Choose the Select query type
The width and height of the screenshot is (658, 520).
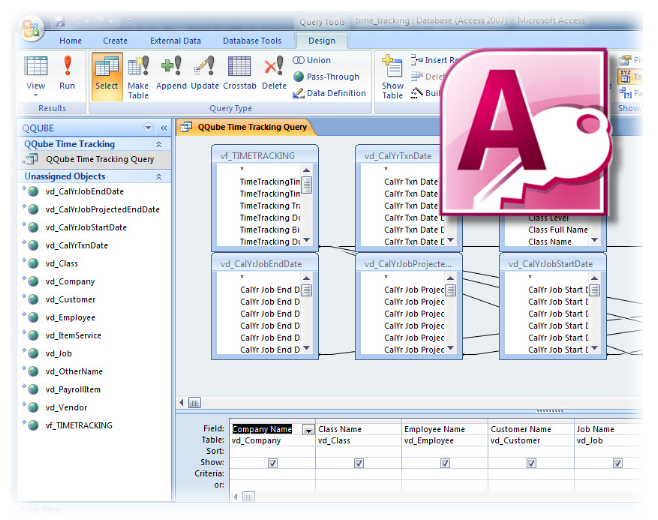tap(107, 76)
